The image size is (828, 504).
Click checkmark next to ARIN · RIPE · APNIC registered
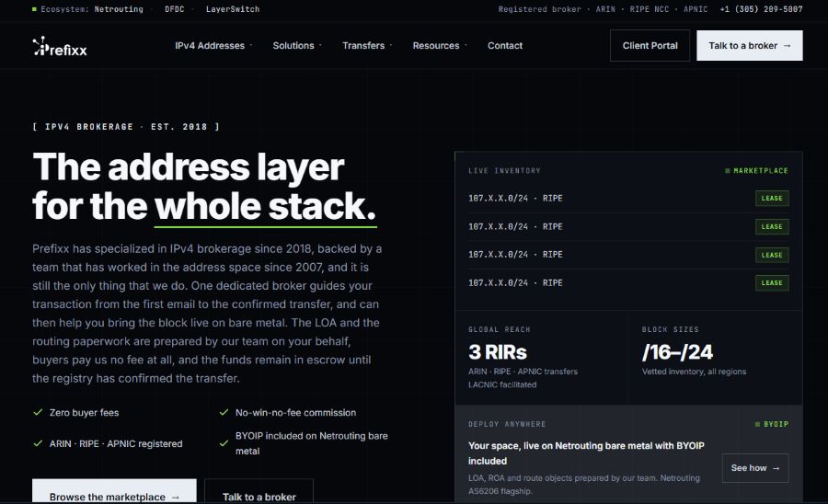(x=38, y=443)
